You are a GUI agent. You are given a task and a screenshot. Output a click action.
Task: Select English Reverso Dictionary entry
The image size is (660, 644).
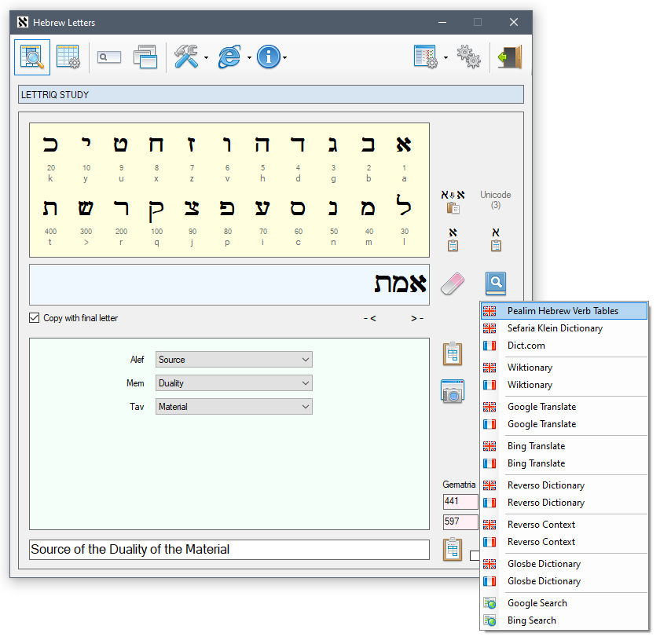click(563, 485)
